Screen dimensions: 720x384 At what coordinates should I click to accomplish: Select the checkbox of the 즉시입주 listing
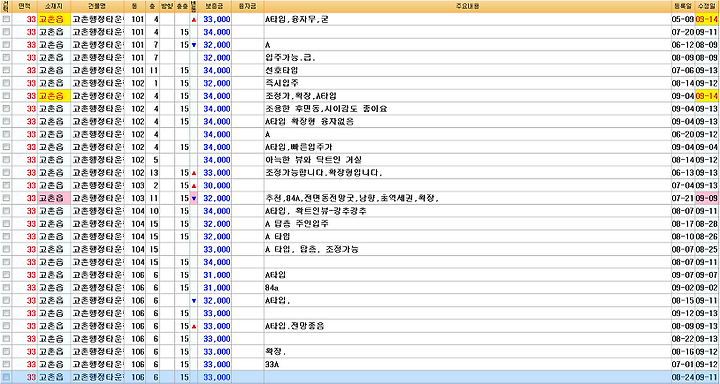coord(6,83)
